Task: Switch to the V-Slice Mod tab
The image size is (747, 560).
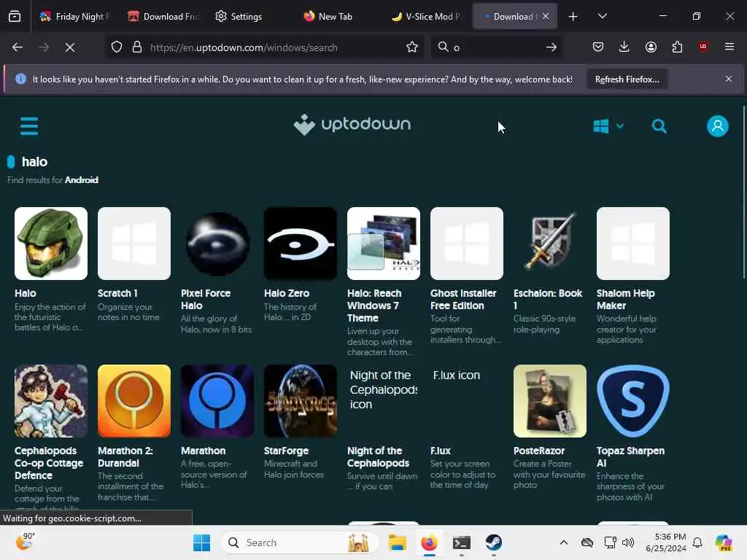Action: [425, 17]
